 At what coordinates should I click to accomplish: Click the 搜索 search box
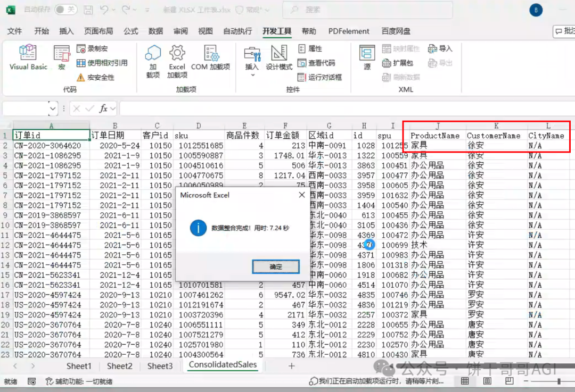367,10
